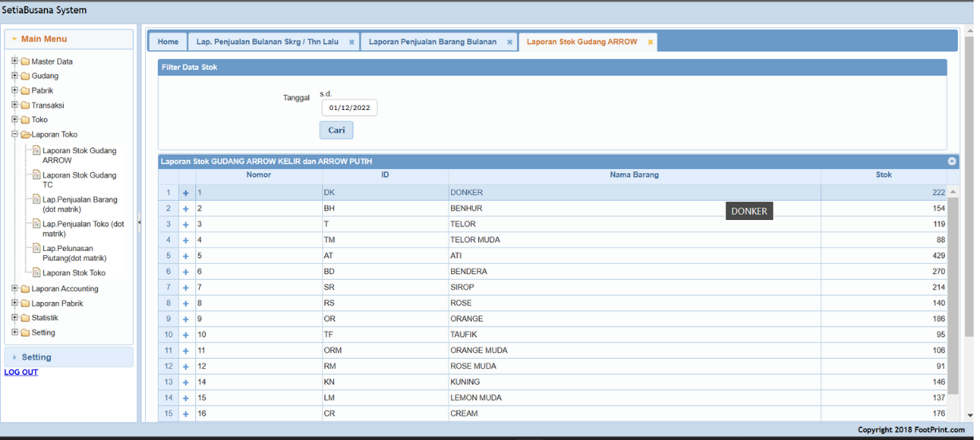This screenshot has height=440, width=980.
Task: Expand row 1 DONKER plus icon
Action: 186,193
